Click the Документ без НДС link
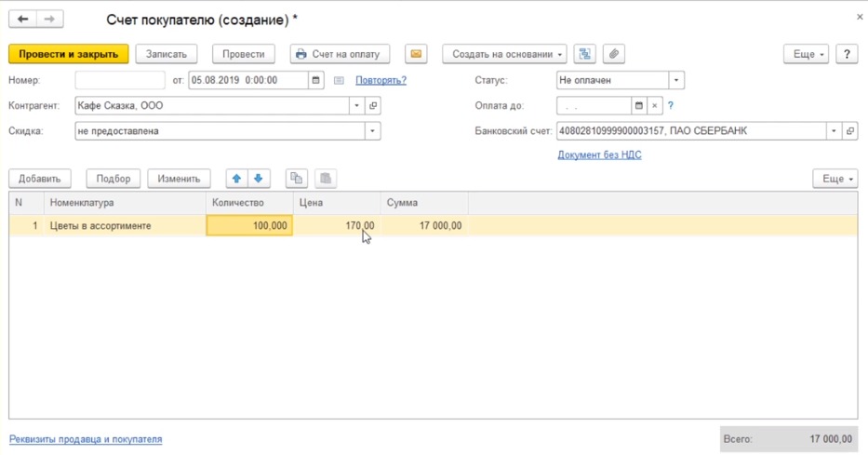Viewport: 868px width, 455px height. click(599, 154)
